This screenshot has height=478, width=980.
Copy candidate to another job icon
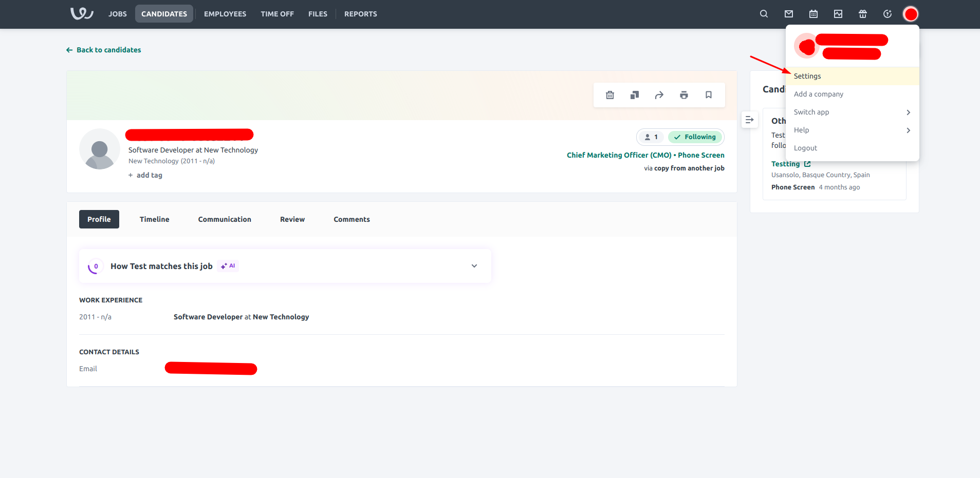635,95
